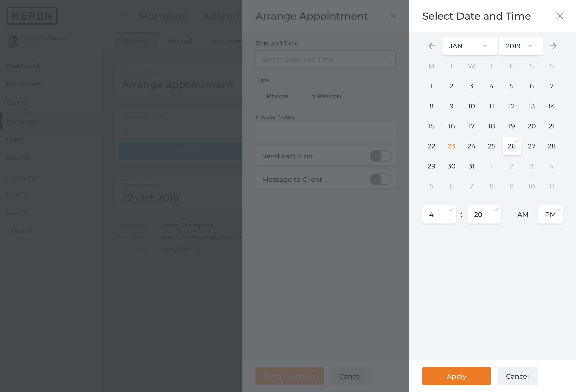Image resolution: width=576 pixels, height=392 pixels.
Task: Select January 7 in the calendar
Action: pos(551,86)
